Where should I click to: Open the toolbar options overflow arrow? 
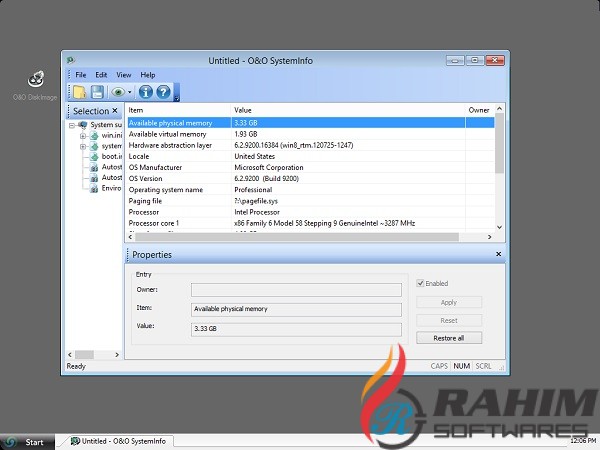[177, 93]
